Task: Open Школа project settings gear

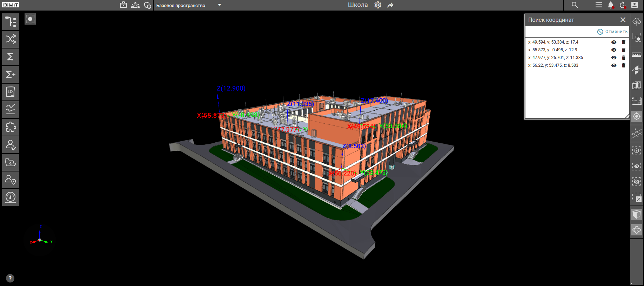Action: [377, 5]
